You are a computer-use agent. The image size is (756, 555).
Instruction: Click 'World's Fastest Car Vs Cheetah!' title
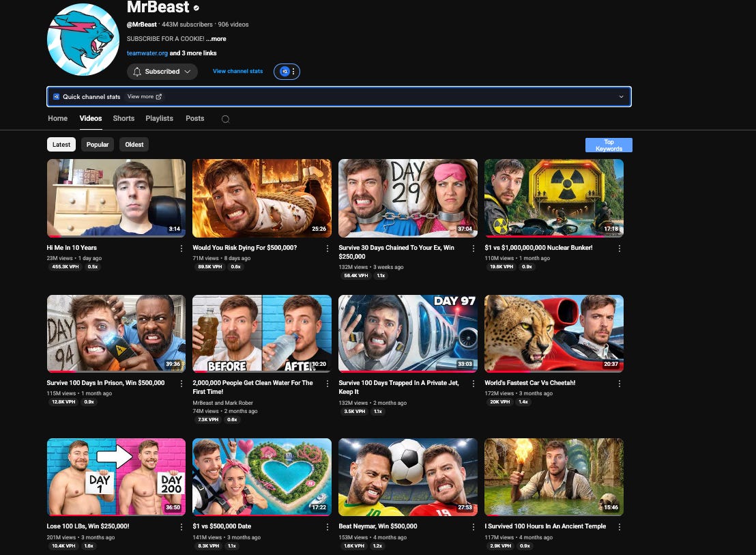[x=530, y=382]
